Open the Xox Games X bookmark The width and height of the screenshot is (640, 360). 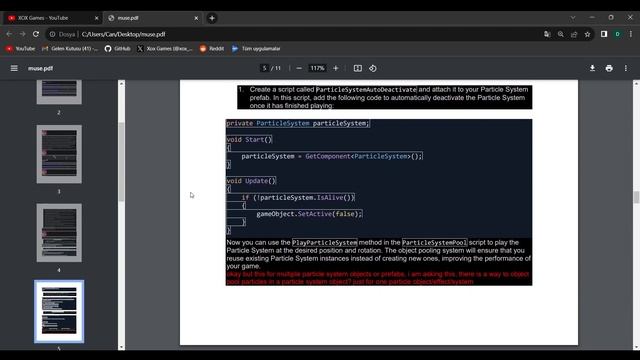tap(164, 49)
